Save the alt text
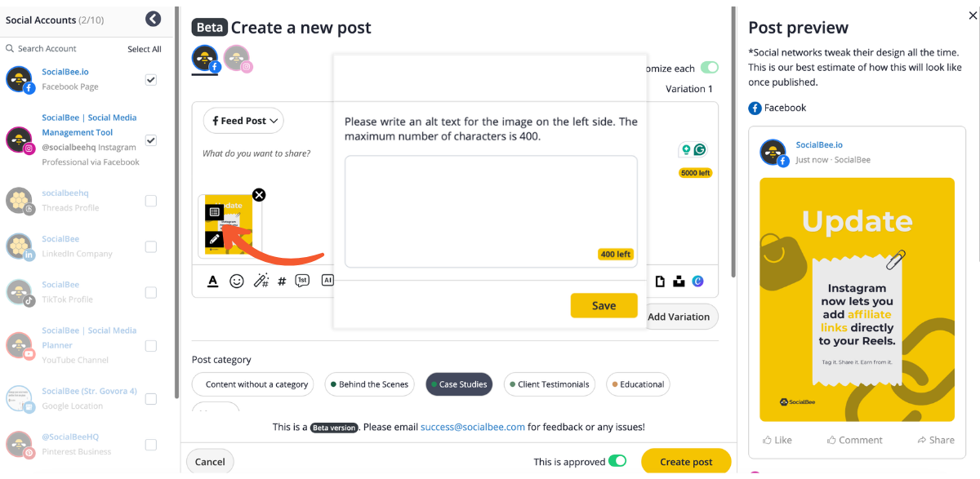This screenshot has height=479, width=980. click(x=604, y=305)
